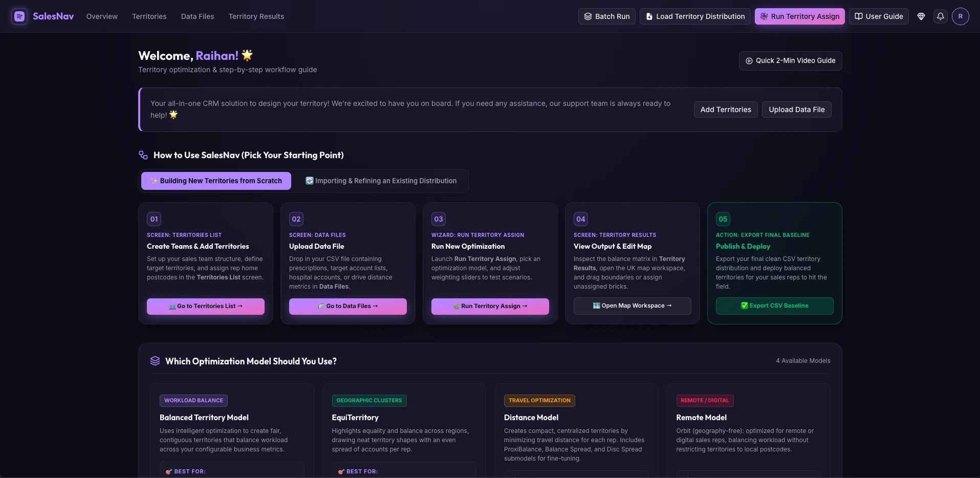This screenshot has width=980, height=478.
Task: Click the Publish & Deploy heading
Action: pyautogui.click(x=743, y=246)
